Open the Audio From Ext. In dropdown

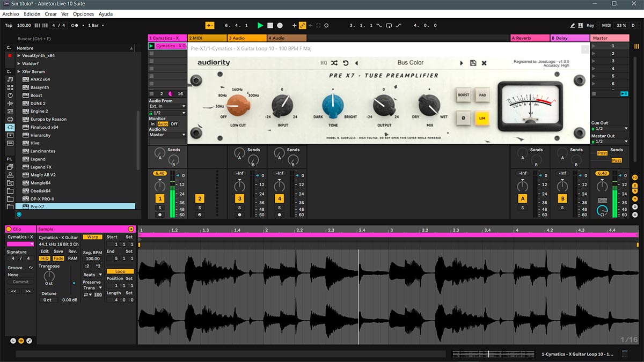click(x=167, y=106)
